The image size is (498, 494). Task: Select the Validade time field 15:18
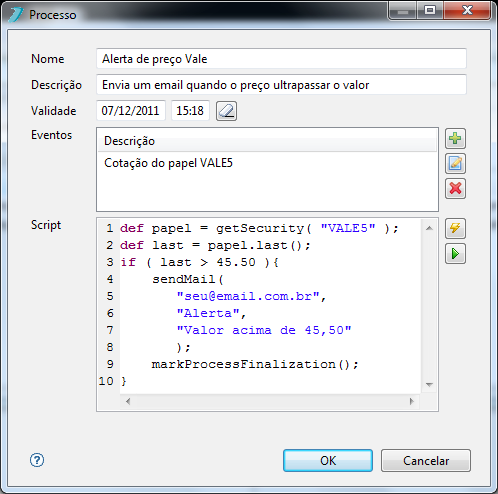(190, 110)
